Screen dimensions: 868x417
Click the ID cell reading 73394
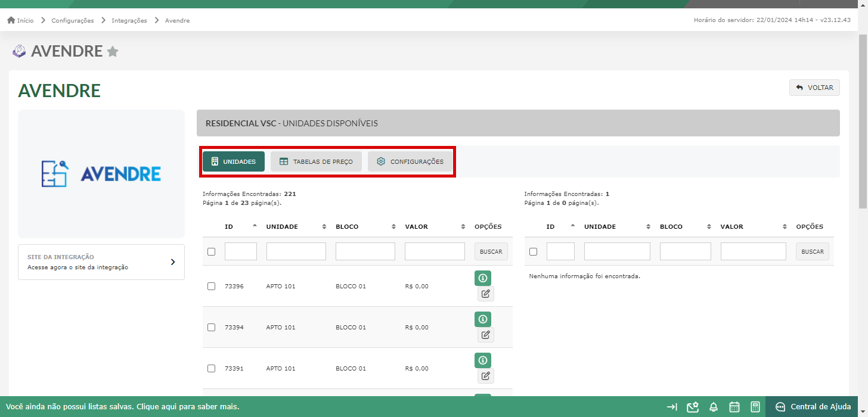pos(234,327)
